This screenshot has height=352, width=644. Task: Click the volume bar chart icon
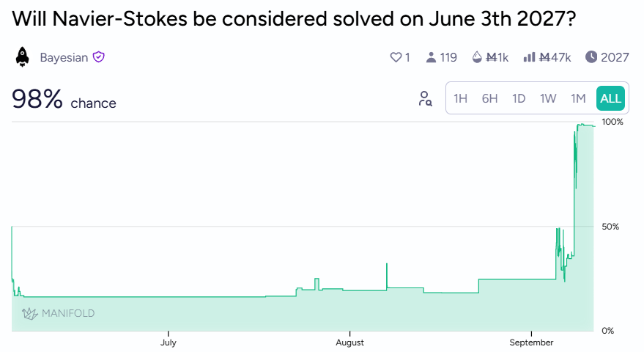tap(529, 57)
